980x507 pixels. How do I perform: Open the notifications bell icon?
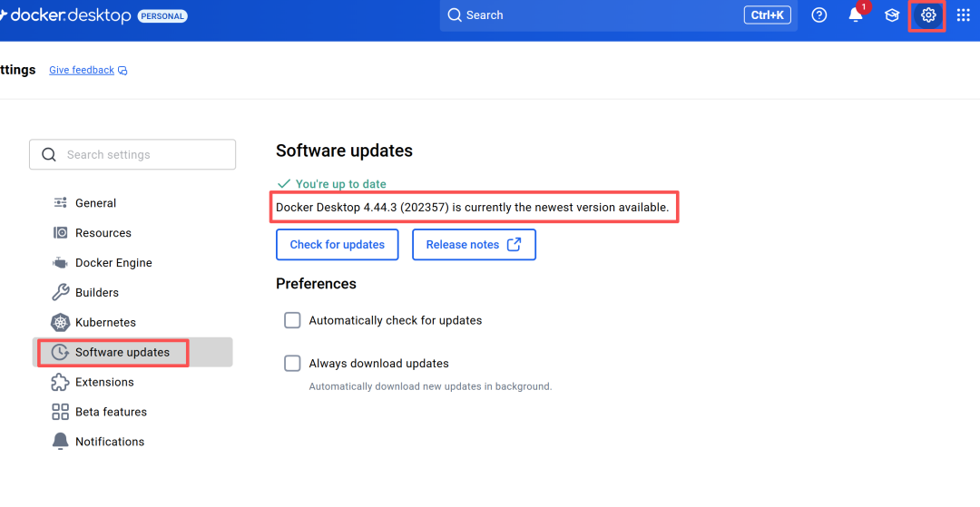pos(856,15)
